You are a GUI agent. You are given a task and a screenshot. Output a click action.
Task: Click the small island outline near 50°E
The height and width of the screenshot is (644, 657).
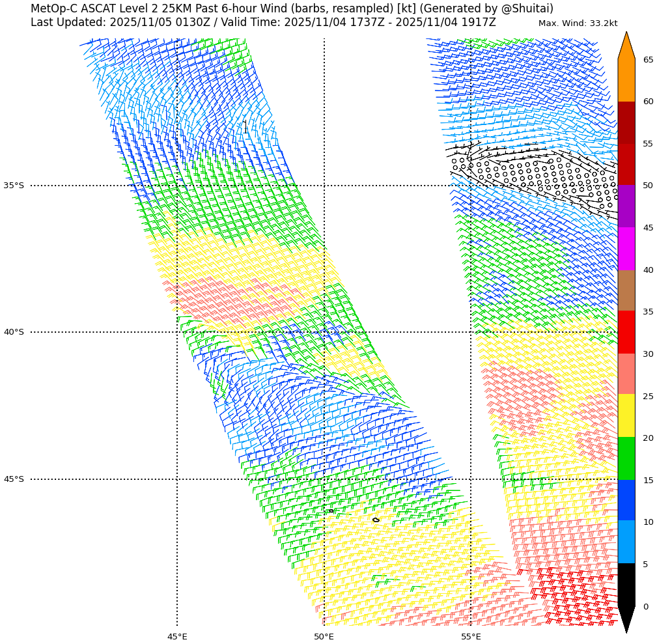(331, 511)
